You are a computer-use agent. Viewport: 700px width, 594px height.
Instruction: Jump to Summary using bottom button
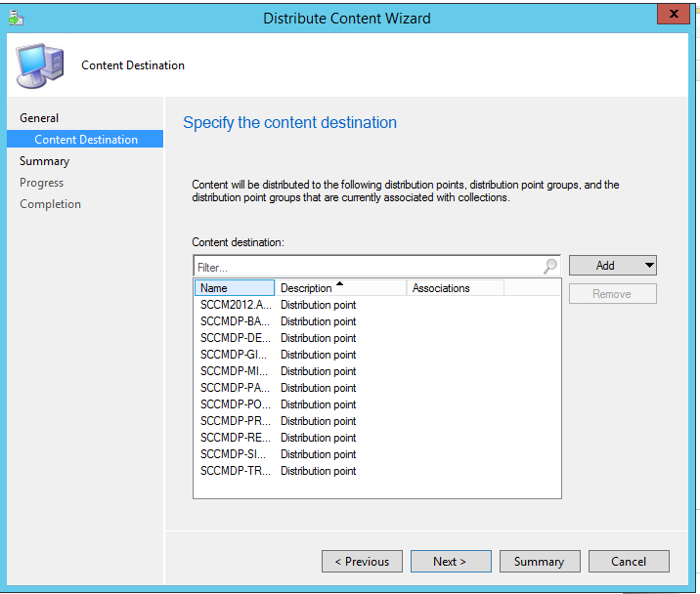(x=540, y=562)
